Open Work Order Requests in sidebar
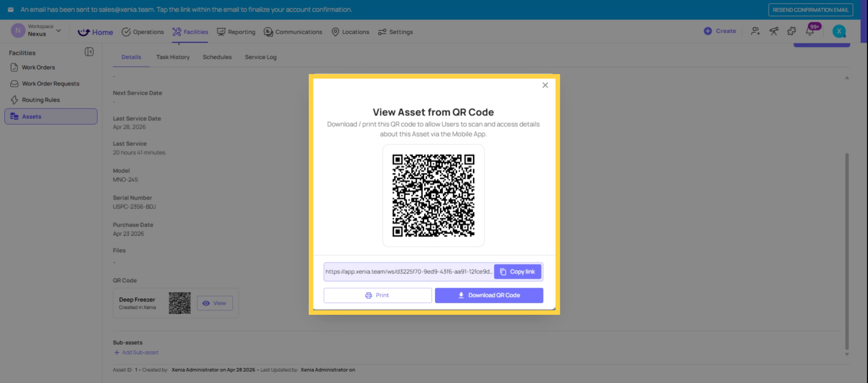 51,84
